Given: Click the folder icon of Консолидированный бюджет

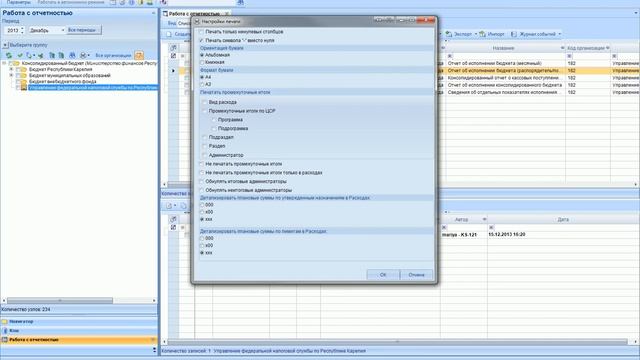Looking at the screenshot, I should (x=16, y=63).
